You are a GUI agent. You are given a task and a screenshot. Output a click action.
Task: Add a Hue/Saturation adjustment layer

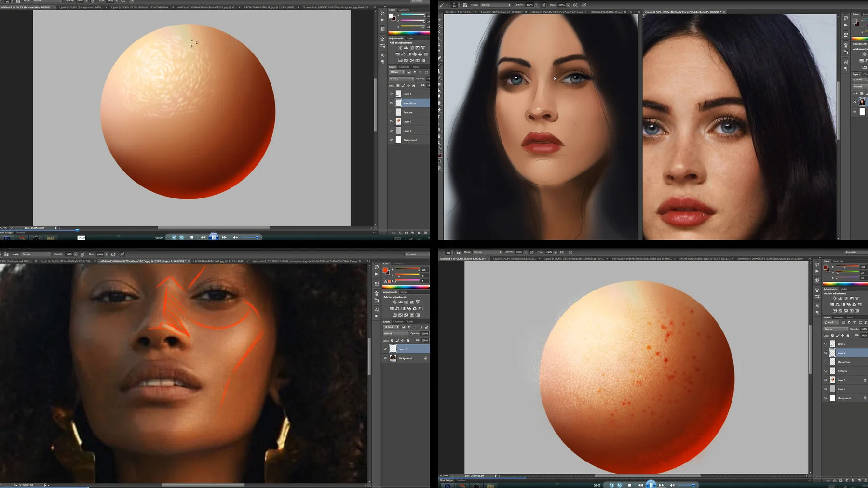397,54
